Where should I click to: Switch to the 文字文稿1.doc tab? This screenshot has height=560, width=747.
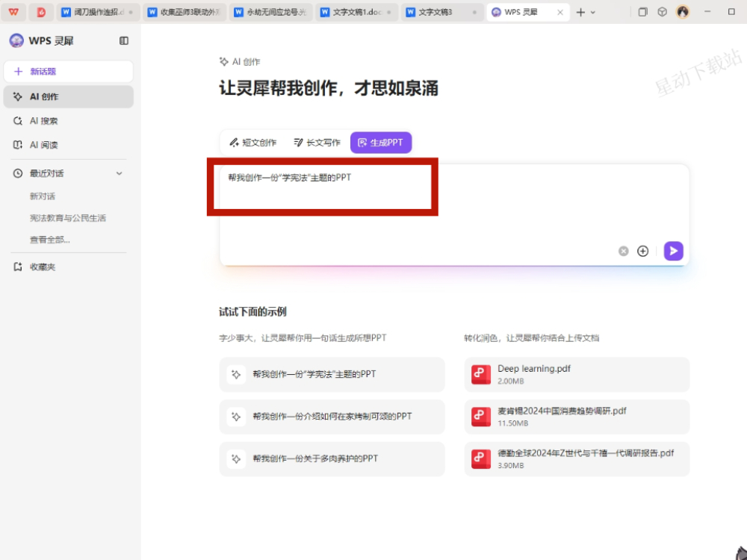[357, 13]
